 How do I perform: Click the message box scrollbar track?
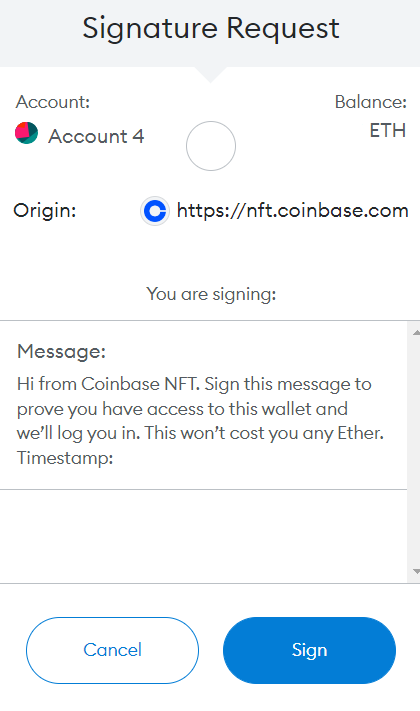(414, 452)
